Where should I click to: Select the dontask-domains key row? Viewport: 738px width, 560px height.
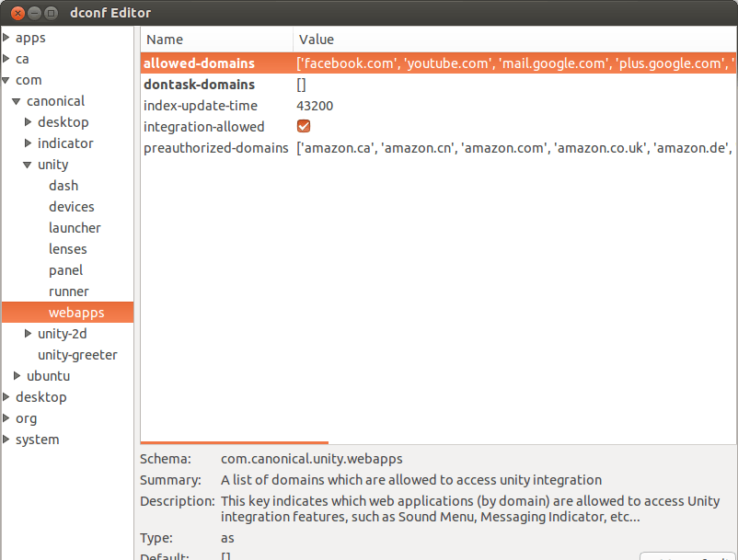[x=438, y=85]
